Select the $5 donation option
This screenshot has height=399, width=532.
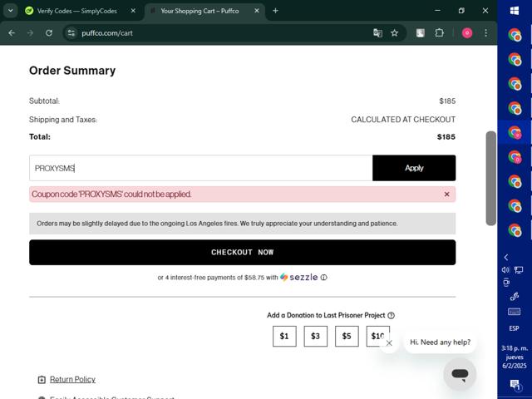pyautogui.click(x=347, y=336)
